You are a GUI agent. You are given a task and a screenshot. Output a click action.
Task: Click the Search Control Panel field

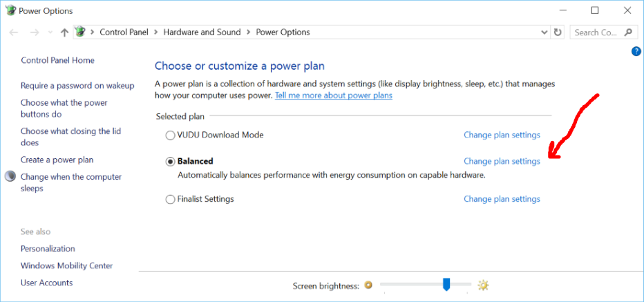[596, 32]
